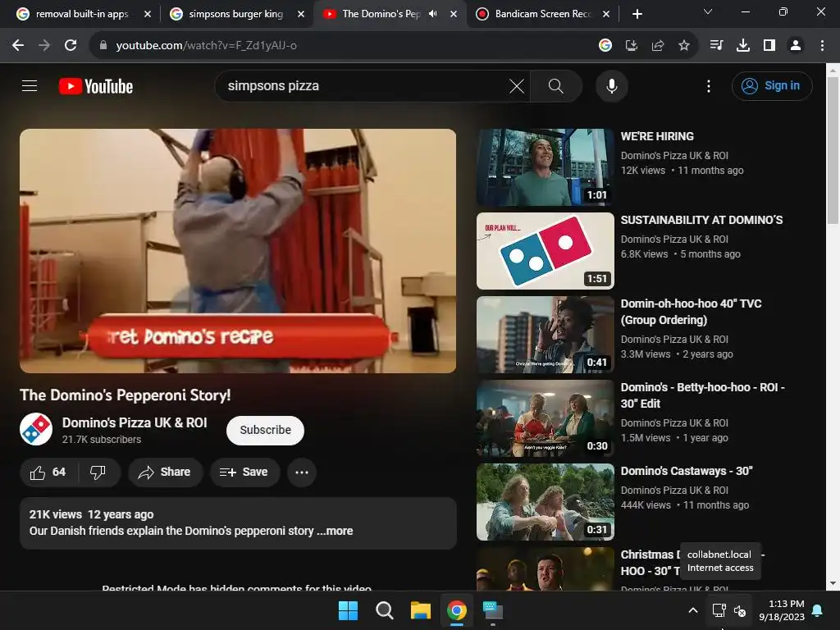Clear the search text with X icon

(x=517, y=85)
